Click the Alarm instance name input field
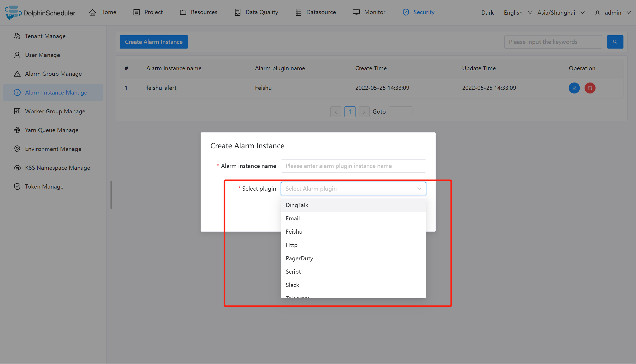 (x=353, y=166)
